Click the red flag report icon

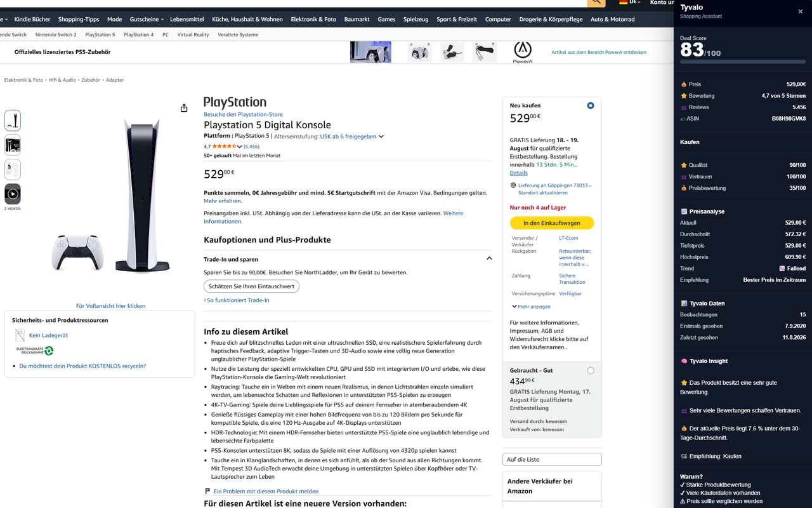click(x=207, y=491)
